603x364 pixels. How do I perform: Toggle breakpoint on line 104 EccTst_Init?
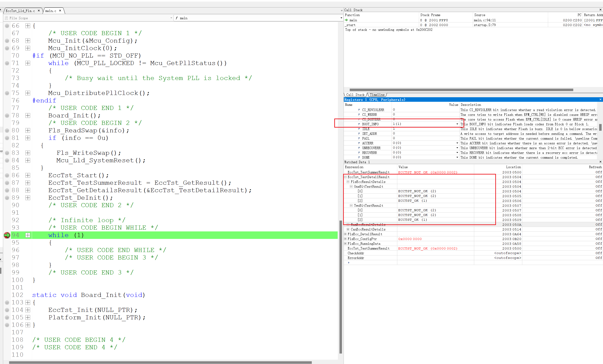tap(7, 310)
